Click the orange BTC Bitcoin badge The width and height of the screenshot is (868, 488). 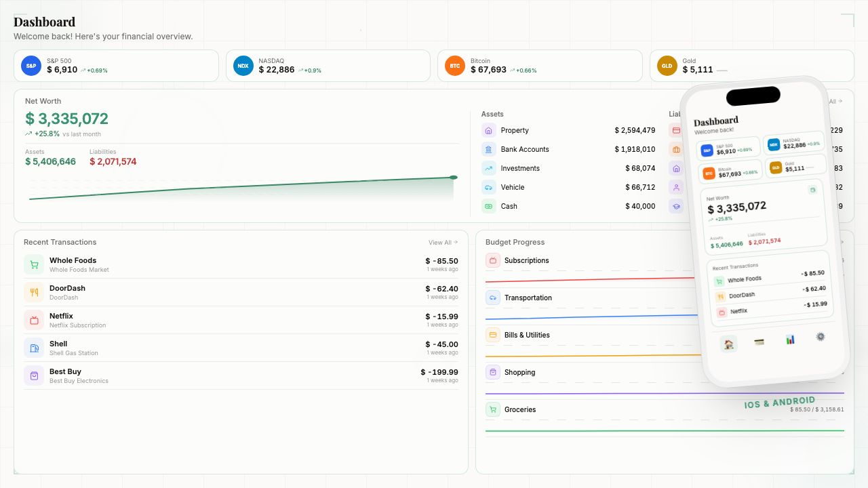click(455, 66)
